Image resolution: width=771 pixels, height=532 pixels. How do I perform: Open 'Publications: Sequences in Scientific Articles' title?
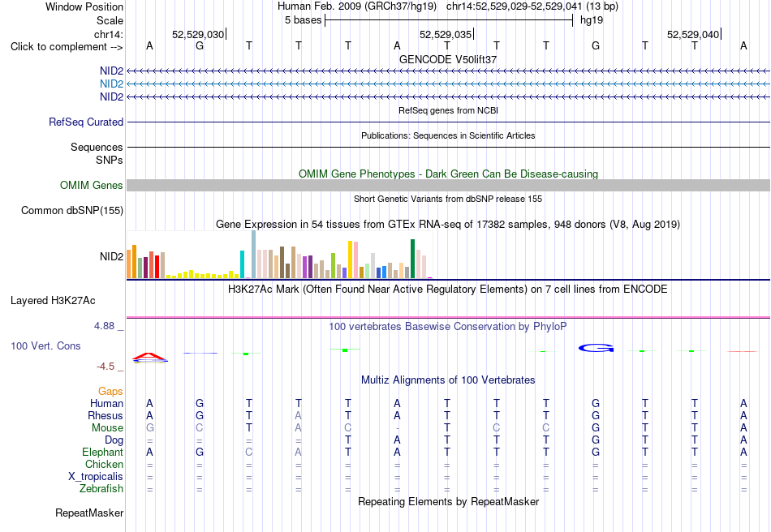(x=448, y=135)
